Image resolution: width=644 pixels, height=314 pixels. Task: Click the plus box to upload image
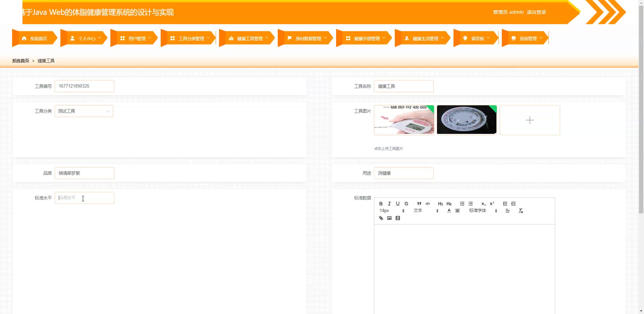(530, 120)
